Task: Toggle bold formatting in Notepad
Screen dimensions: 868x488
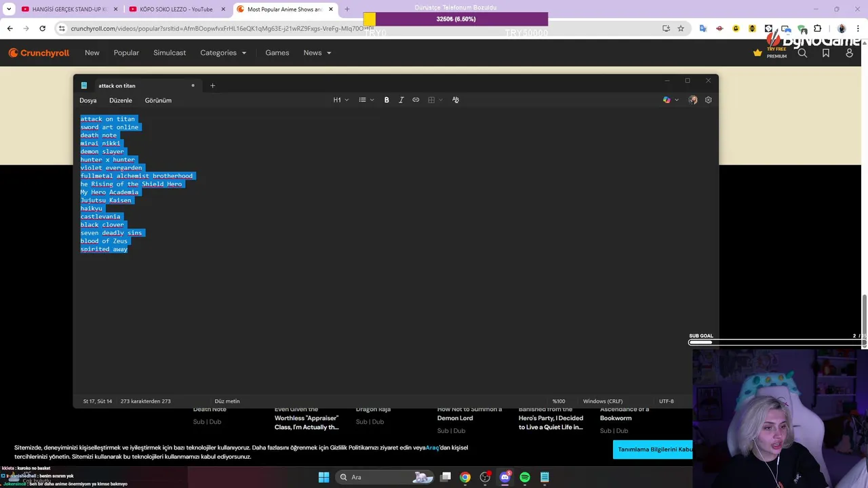Action: click(x=387, y=100)
